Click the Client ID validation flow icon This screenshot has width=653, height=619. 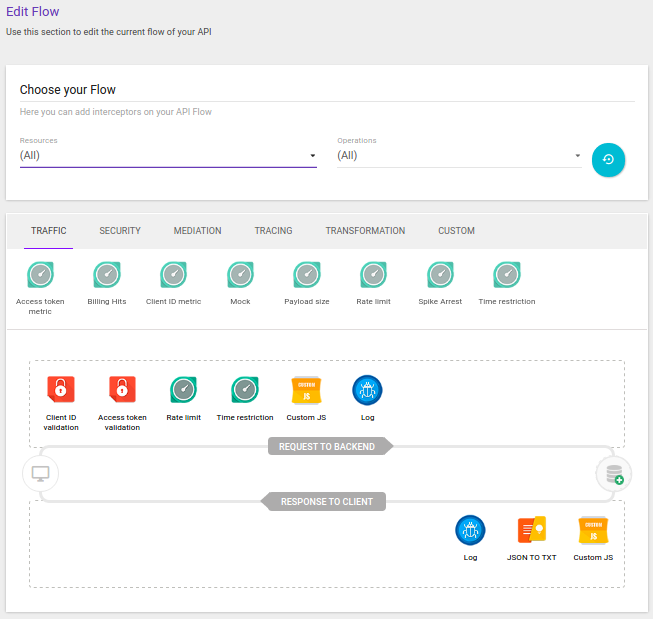(x=61, y=389)
